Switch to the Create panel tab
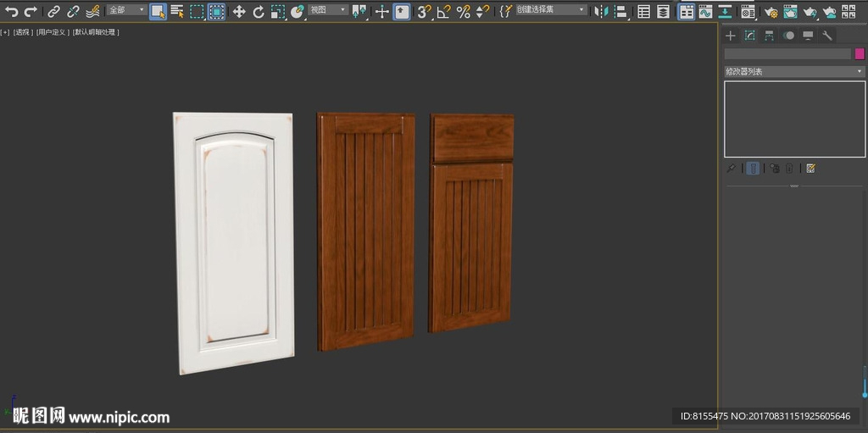 [731, 36]
